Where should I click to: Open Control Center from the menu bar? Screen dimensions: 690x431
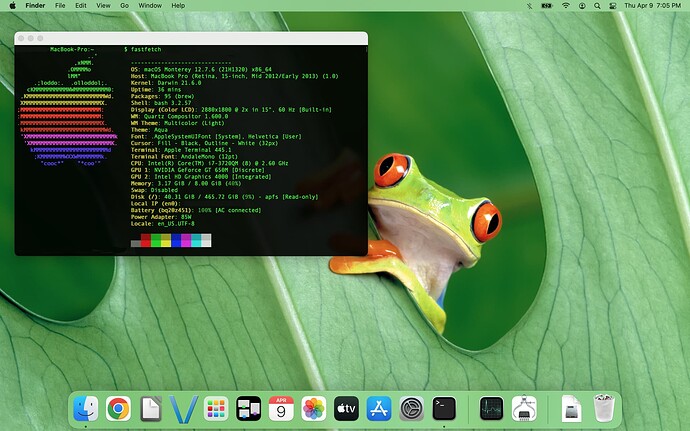612,6
